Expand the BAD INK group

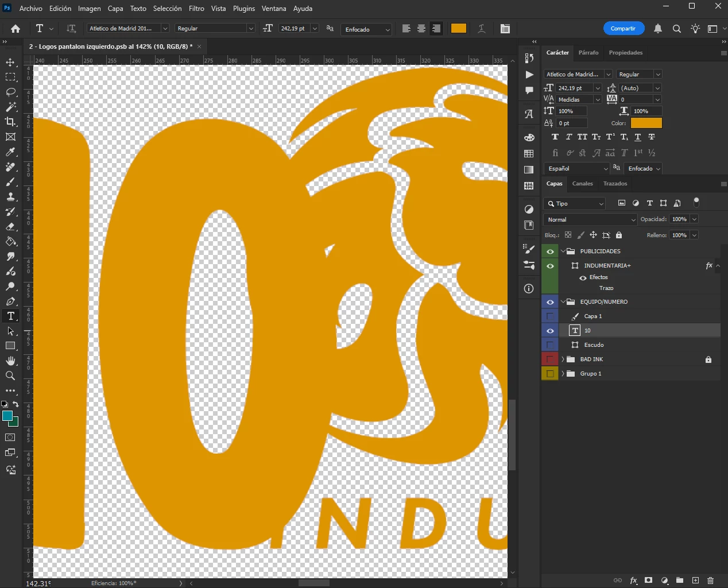click(563, 359)
